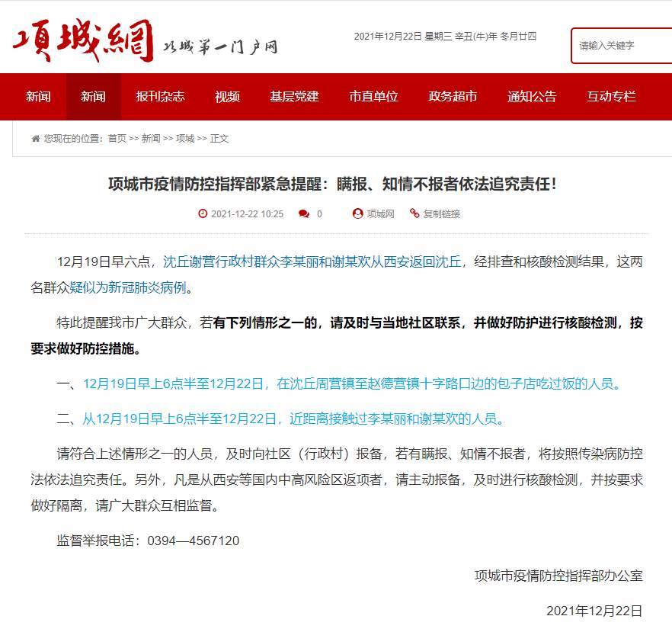
Task: Click the red comment icon showing 0
Action: coord(305,214)
